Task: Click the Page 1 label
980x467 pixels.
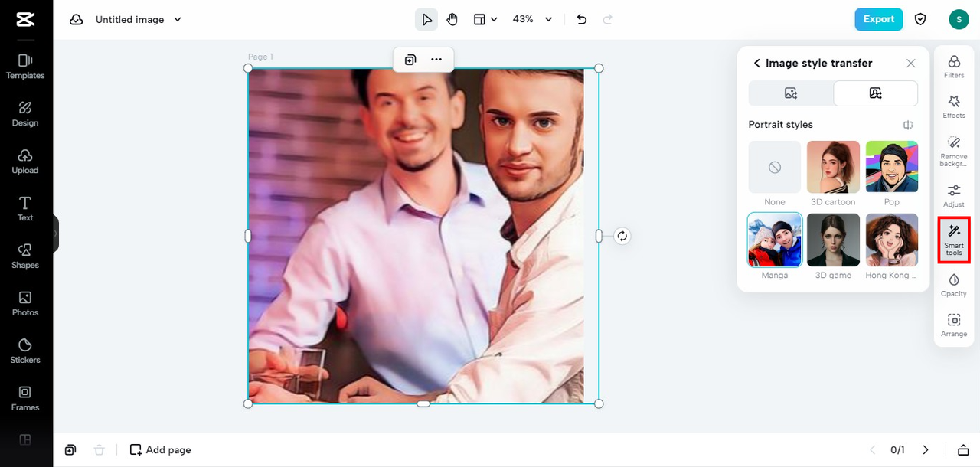Action: [x=260, y=57]
